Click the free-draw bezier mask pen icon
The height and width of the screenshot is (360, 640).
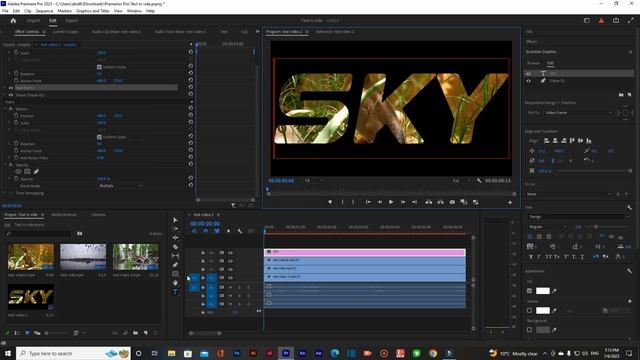(x=36, y=171)
